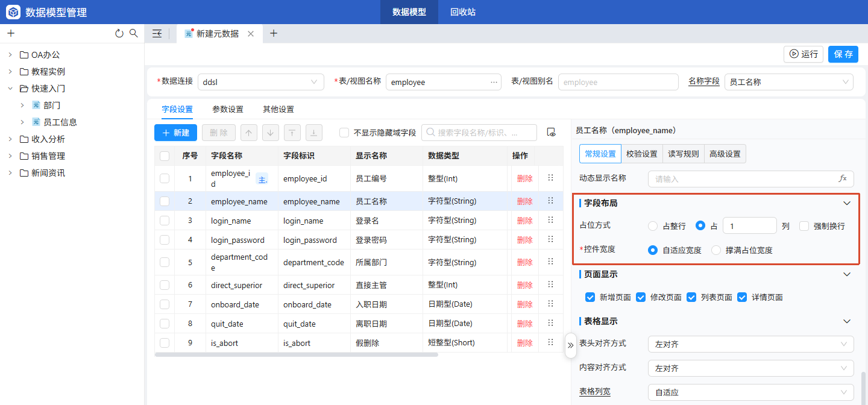The width and height of the screenshot is (868, 405).
Task: Open the 数据连接 ddsl dropdown
Action: tap(260, 82)
